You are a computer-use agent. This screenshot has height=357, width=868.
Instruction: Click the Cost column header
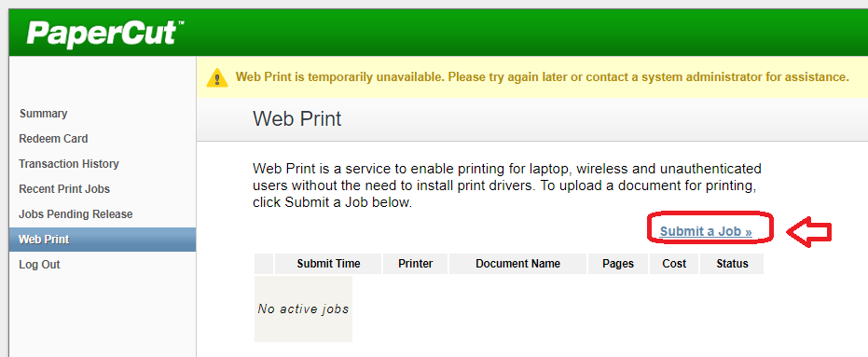point(674,264)
